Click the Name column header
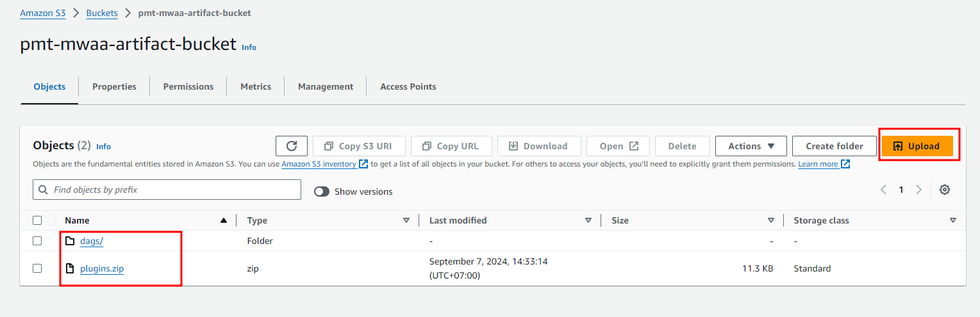The image size is (980, 317). pyautogui.click(x=77, y=220)
